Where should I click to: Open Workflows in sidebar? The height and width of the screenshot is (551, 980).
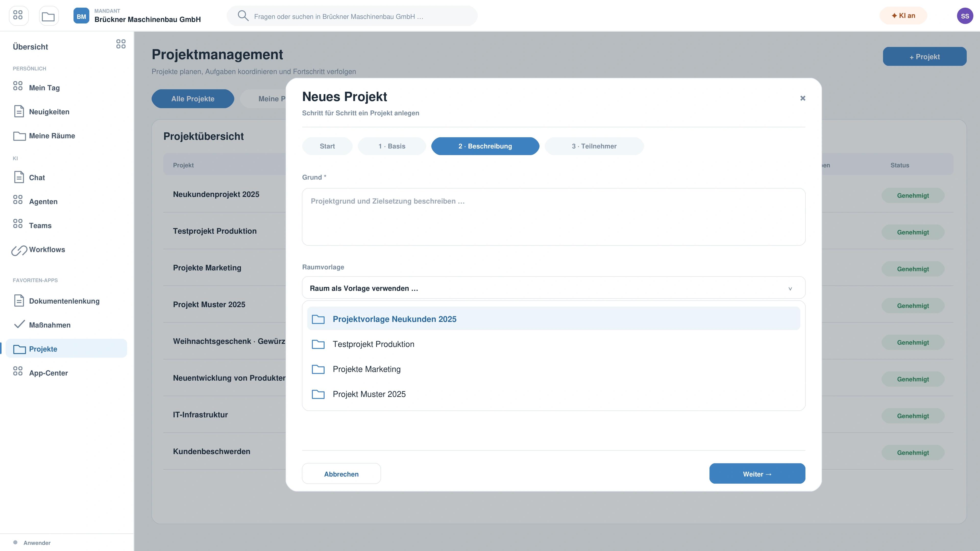[x=66, y=249]
